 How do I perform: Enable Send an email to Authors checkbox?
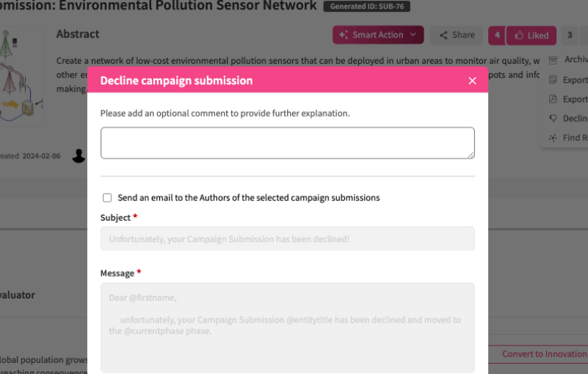click(x=107, y=198)
